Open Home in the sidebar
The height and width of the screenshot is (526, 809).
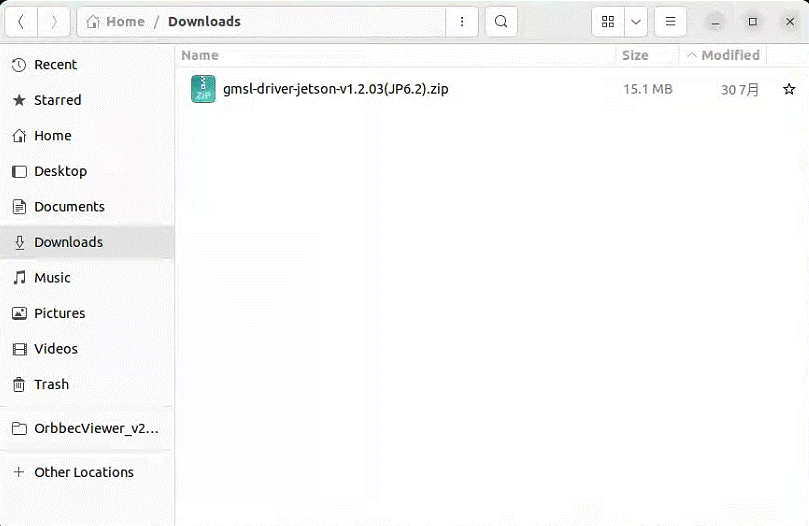click(87, 136)
